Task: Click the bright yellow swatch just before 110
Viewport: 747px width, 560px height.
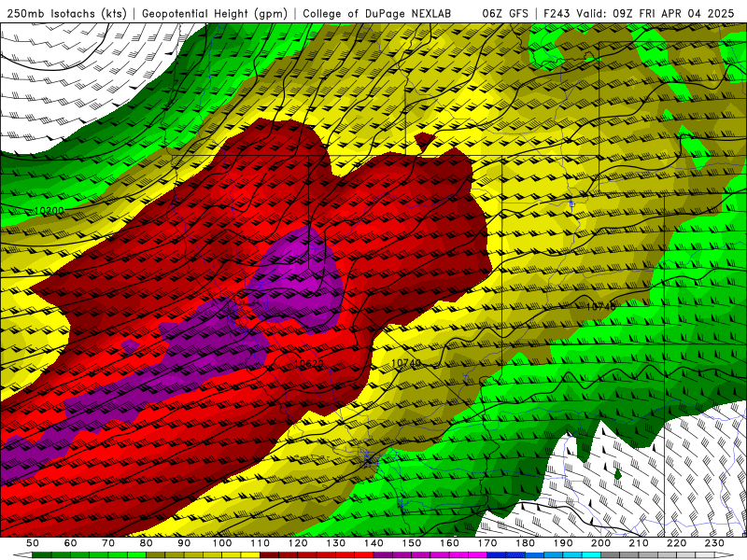Action: 250,555
